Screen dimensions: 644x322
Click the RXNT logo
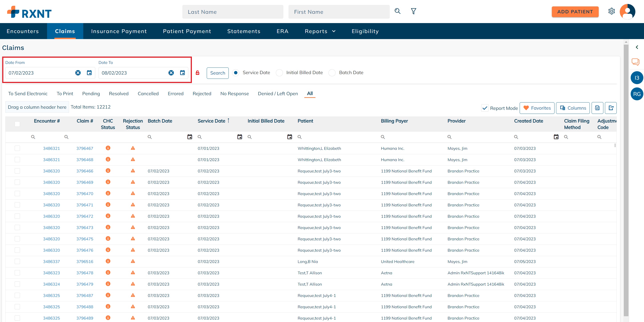pos(29,12)
